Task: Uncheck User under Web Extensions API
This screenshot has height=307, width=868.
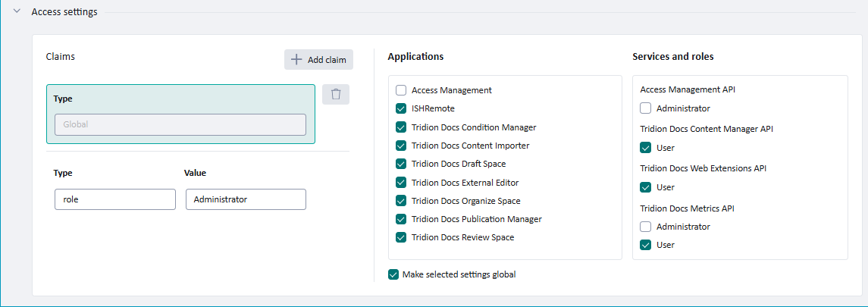Action: (645, 187)
